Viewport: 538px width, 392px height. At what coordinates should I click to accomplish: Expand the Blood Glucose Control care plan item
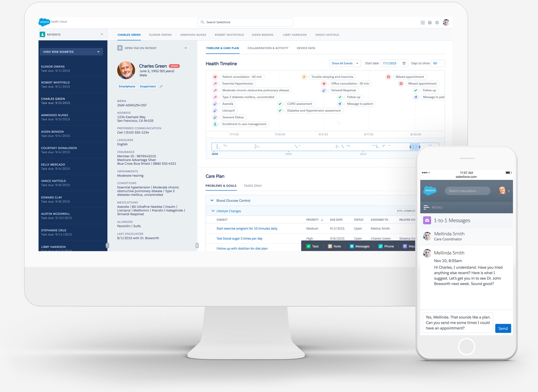pos(212,201)
